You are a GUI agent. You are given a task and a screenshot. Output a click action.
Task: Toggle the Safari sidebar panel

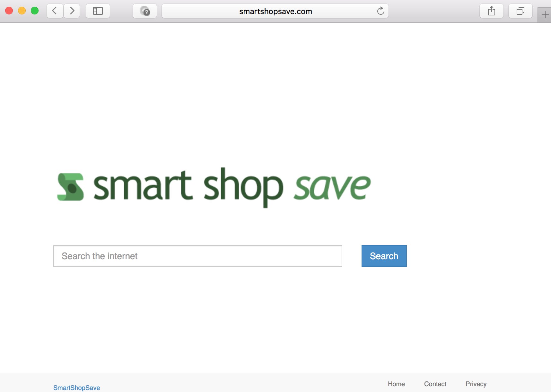pos(98,11)
